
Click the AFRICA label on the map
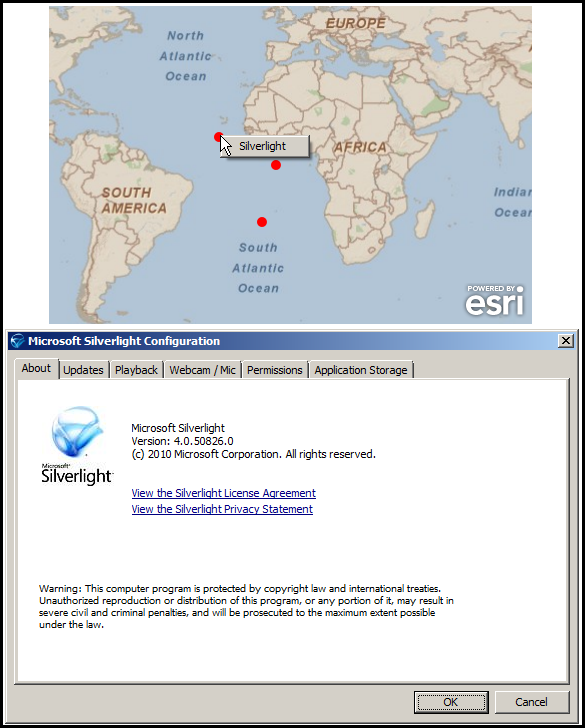point(360,148)
